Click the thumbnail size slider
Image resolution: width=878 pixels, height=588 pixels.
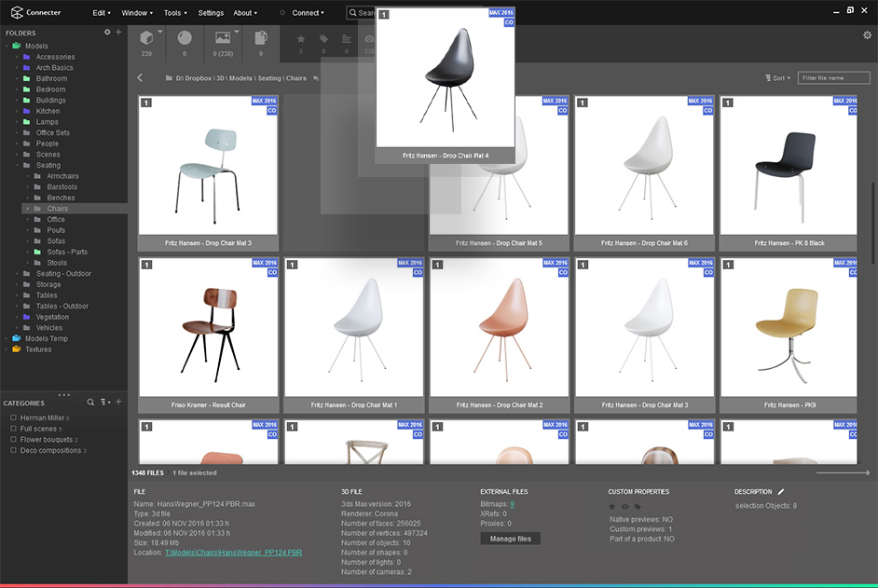(844, 473)
